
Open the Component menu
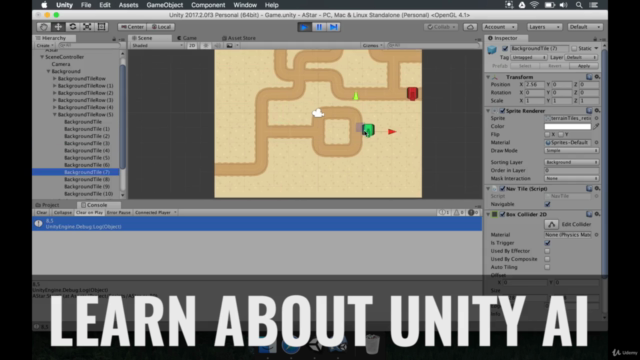click(x=208, y=5)
